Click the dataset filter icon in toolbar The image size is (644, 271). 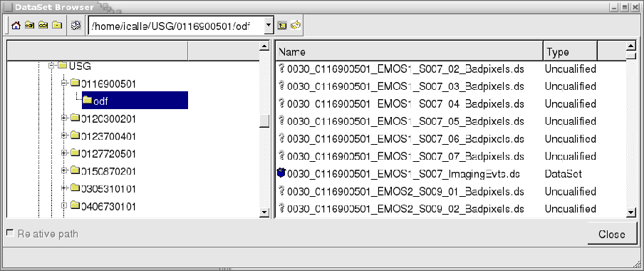76,26
